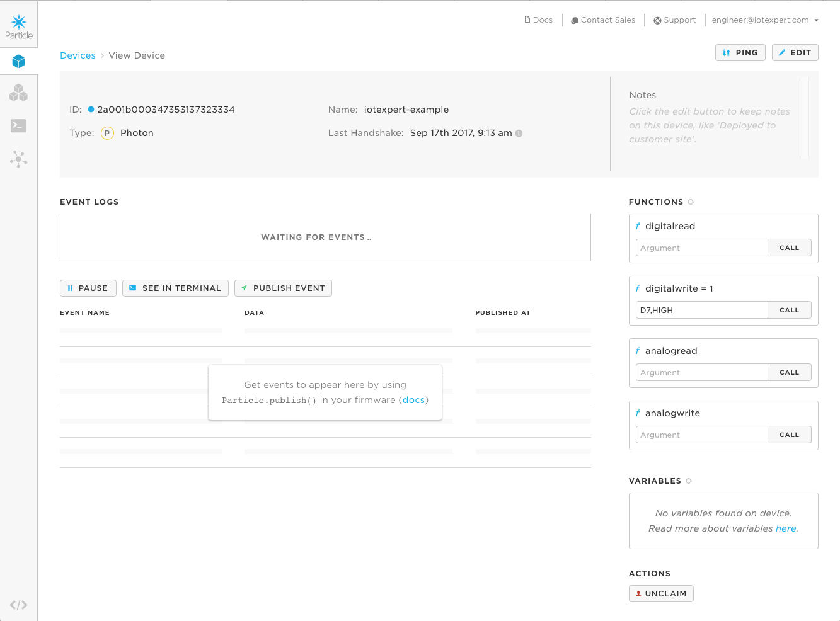This screenshot has height=621, width=840.
Task: Click the Sep 17th 2017 handshake timestamp
Action: tap(461, 133)
